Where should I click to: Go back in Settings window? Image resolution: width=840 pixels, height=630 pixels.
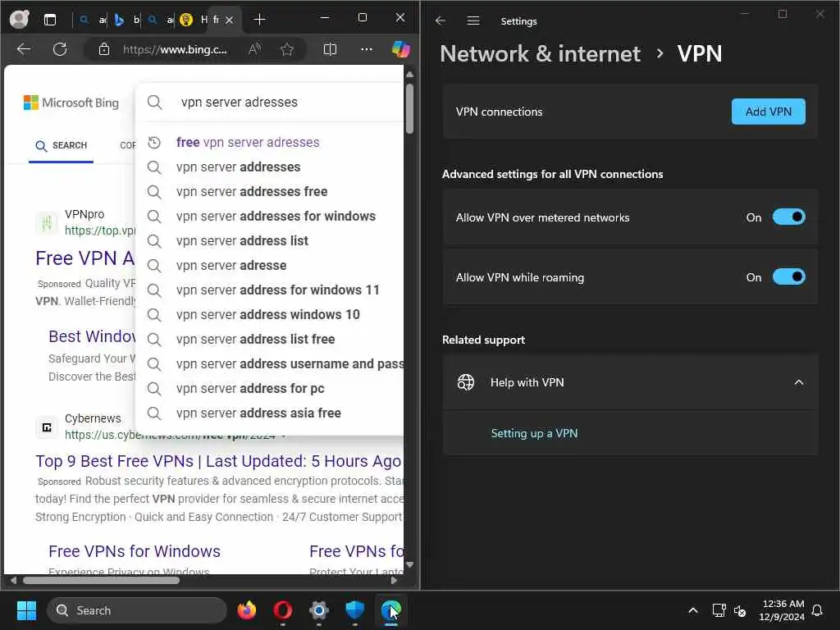coord(441,21)
